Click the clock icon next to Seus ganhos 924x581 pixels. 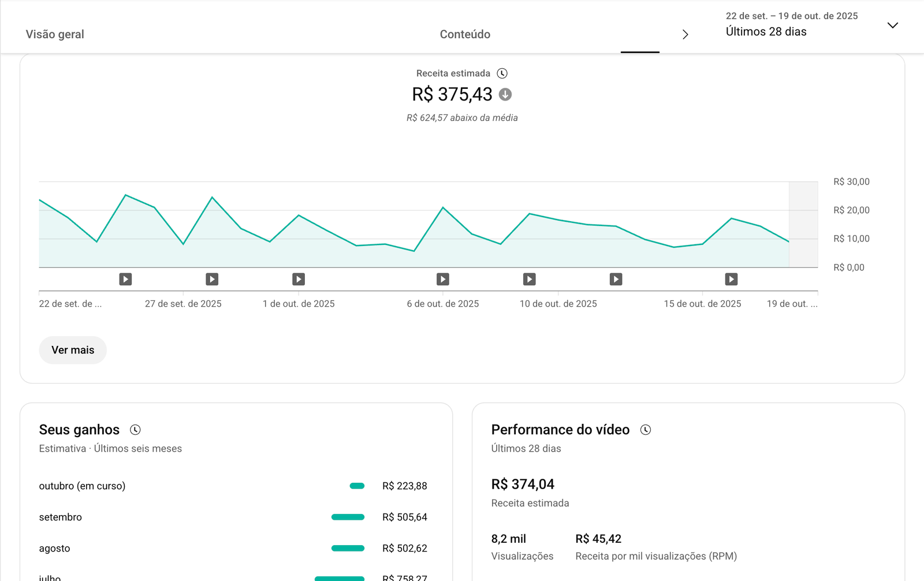(135, 430)
